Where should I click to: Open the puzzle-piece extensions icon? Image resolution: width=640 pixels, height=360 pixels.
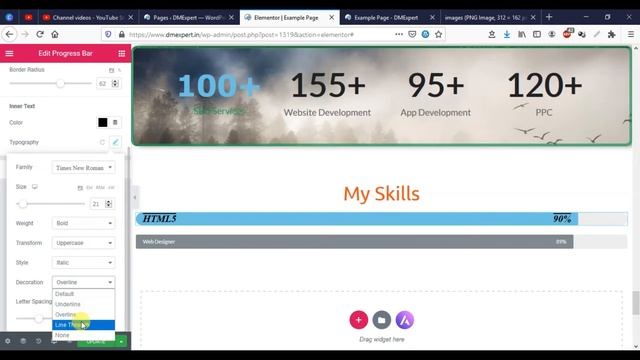611,35
